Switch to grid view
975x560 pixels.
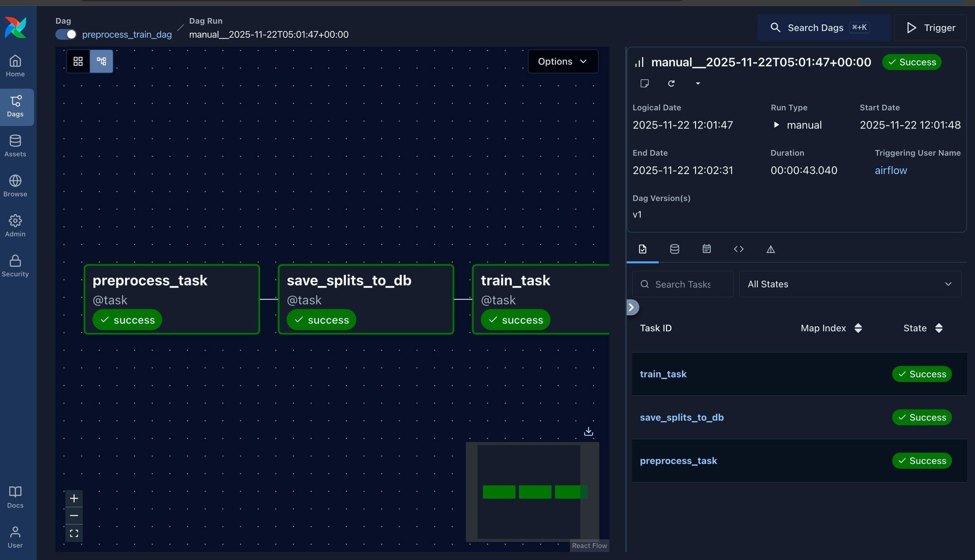[78, 61]
